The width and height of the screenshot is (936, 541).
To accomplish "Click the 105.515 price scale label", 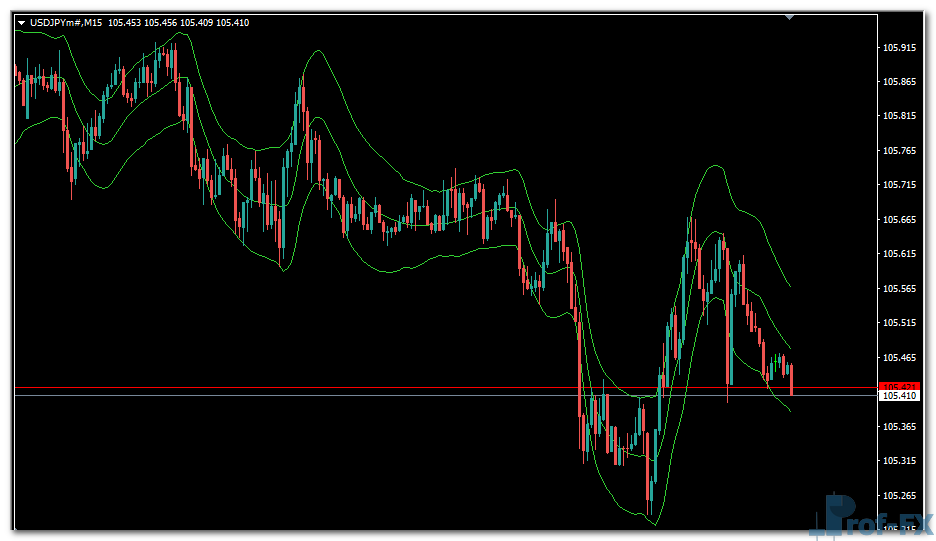I will (900, 323).
